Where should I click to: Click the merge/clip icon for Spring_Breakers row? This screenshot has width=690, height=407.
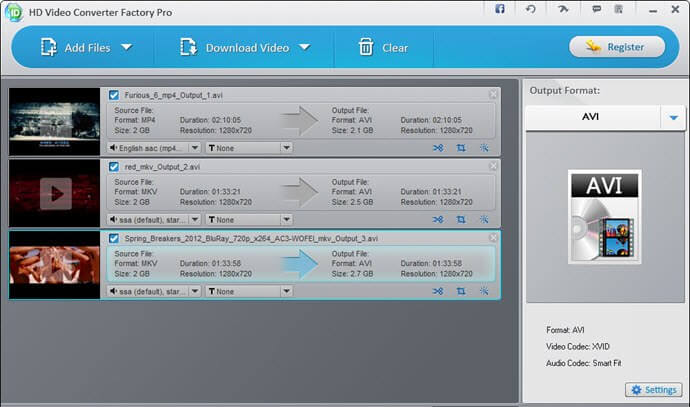click(x=438, y=291)
